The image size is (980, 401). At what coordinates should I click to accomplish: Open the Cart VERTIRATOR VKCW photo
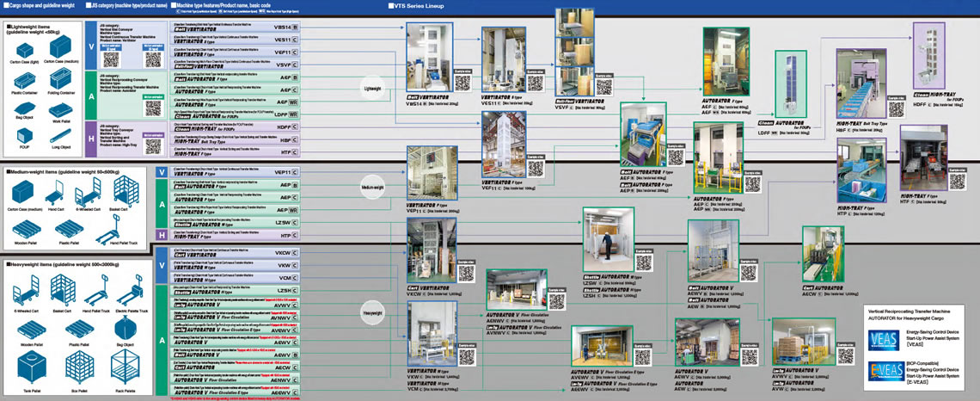tap(432, 250)
